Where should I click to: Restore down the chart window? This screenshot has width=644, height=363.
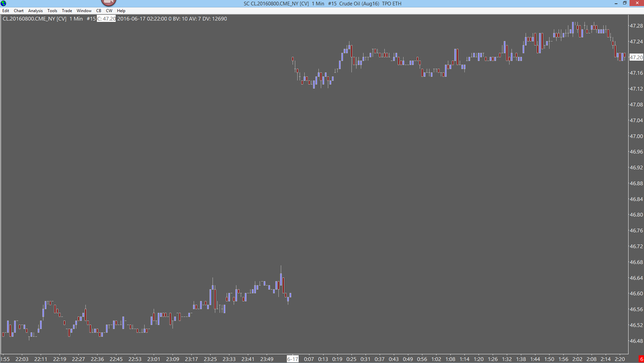pos(625,3)
